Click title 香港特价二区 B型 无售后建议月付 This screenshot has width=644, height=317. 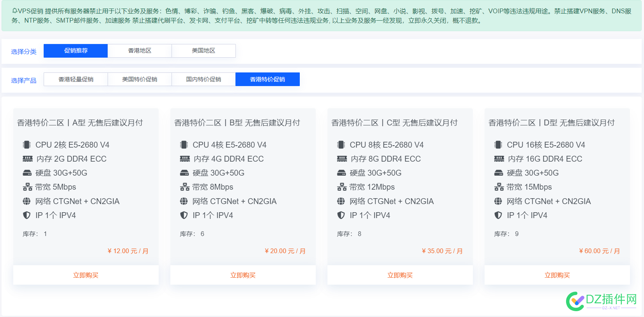[237, 123]
